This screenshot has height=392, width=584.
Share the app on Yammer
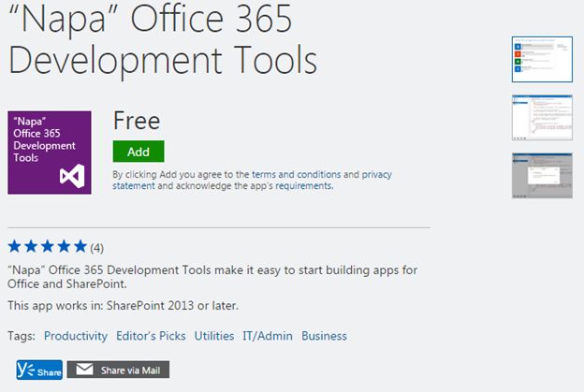[39, 370]
